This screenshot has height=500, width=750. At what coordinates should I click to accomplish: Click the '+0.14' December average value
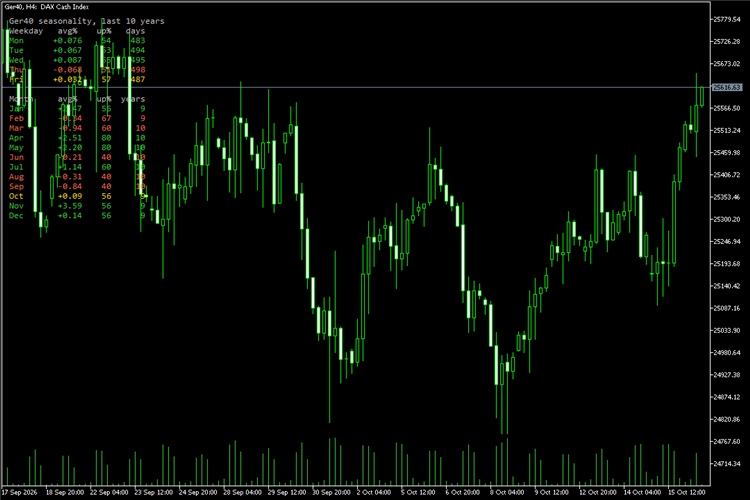tap(70, 216)
